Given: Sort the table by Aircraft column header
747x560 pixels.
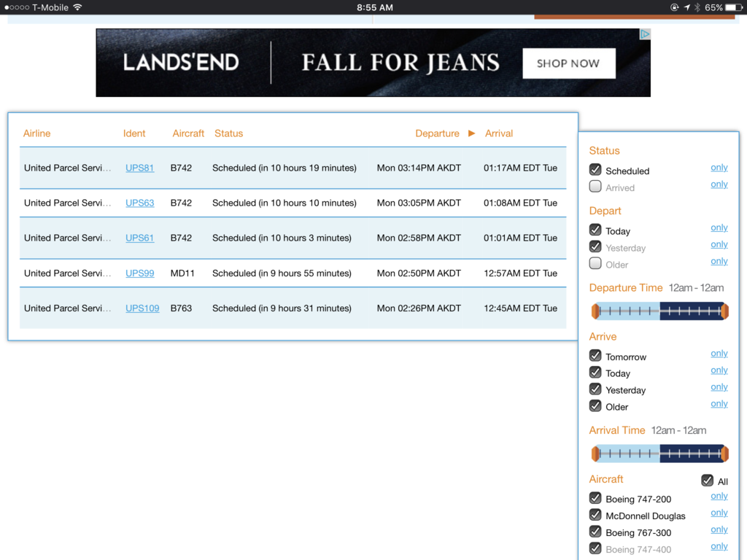Looking at the screenshot, I should tap(188, 133).
